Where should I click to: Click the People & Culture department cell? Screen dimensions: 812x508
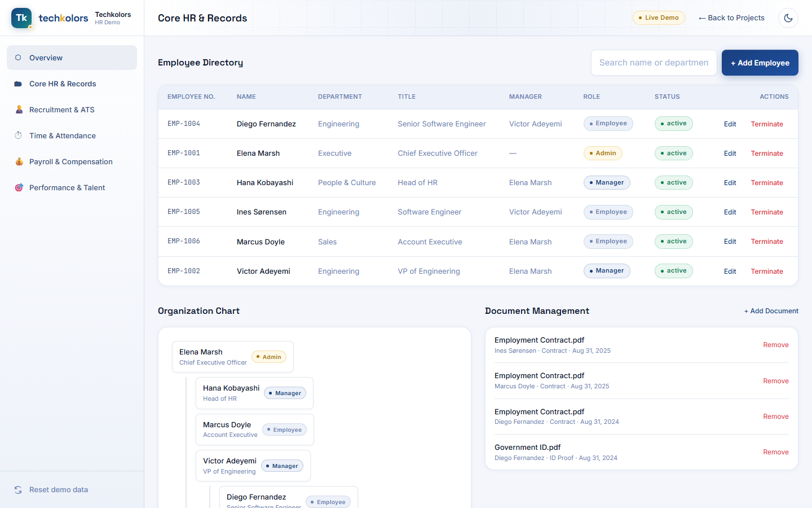[x=347, y=183]
